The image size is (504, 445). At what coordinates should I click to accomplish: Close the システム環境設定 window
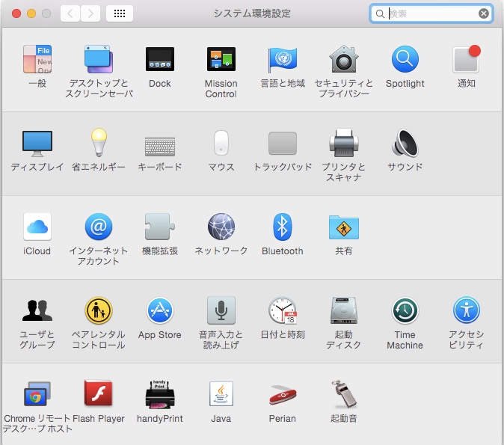click(16, 13)
